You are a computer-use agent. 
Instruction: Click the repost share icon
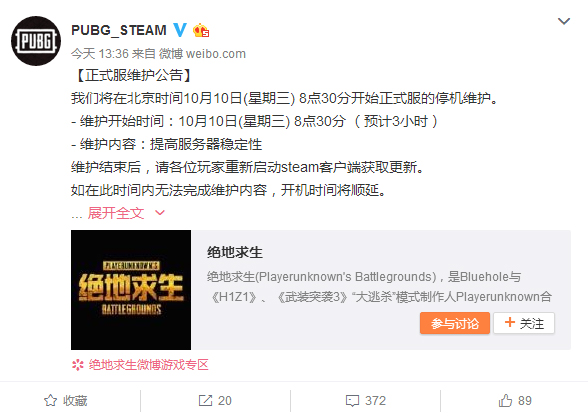pyautogui.click(x=205, y=401)
